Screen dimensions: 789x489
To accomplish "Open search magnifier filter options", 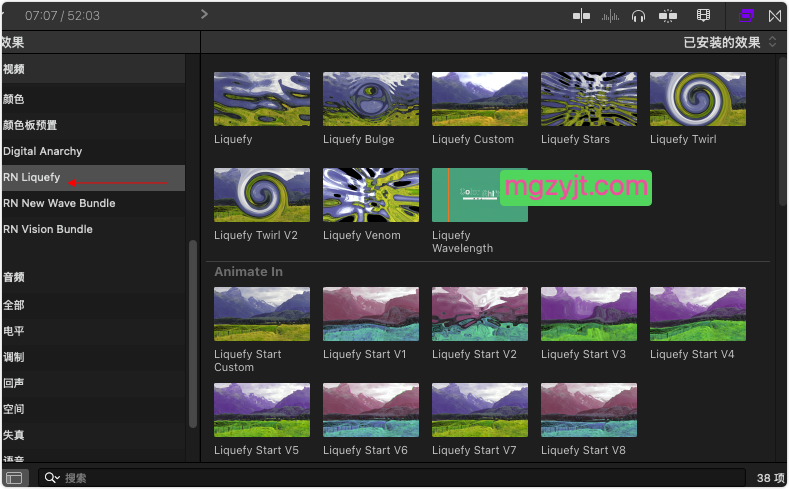I will tap(52, 477).
